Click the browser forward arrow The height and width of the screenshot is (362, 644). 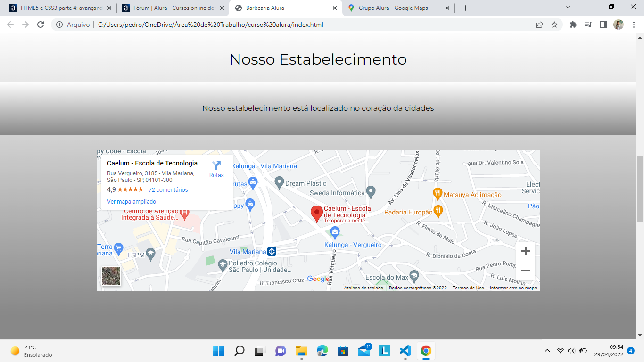[25, 25]
